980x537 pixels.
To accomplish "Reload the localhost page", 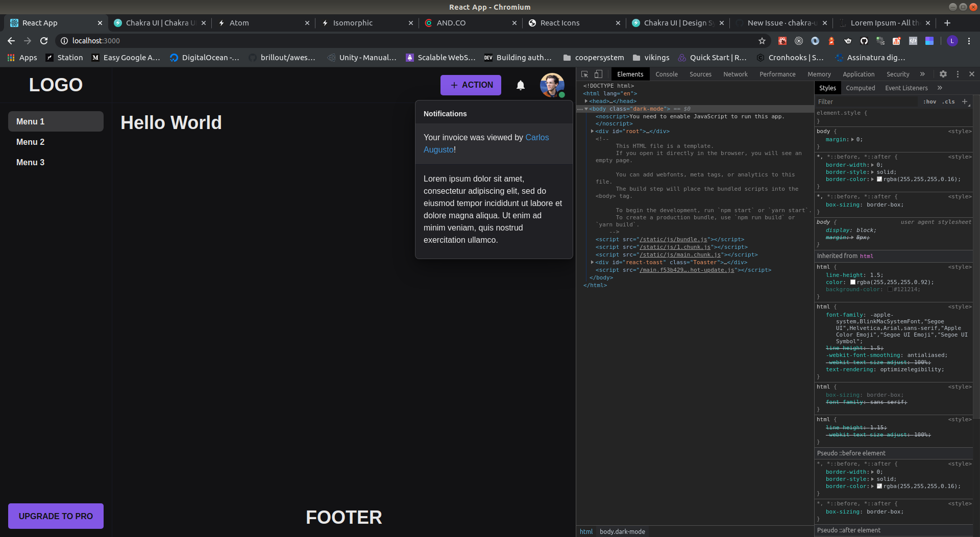I will point(44,41).
